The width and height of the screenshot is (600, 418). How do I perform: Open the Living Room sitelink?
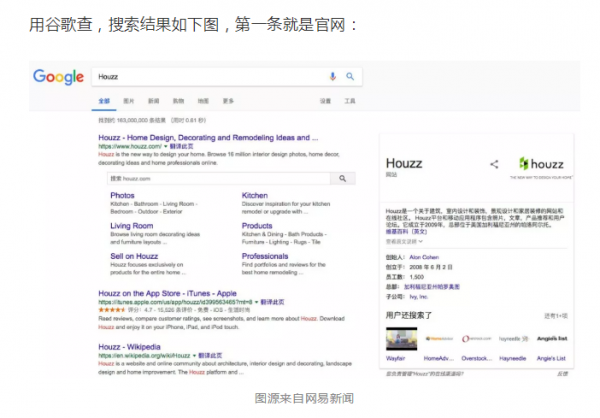tap(132, 226)
